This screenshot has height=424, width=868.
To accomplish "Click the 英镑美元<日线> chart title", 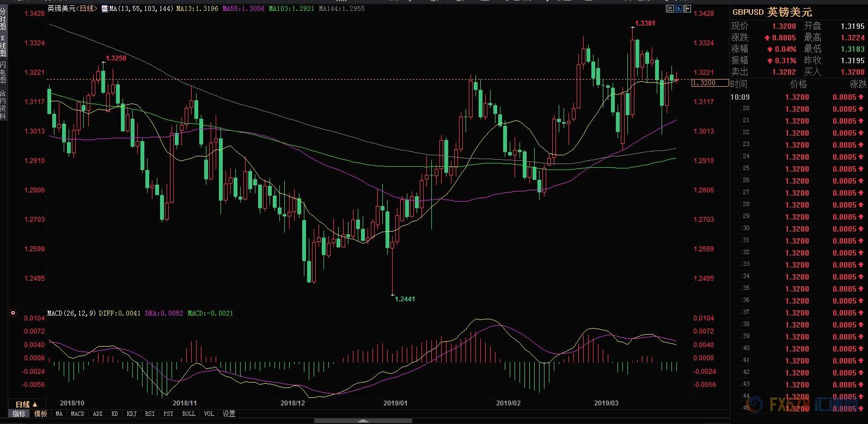I will [71, 9].
